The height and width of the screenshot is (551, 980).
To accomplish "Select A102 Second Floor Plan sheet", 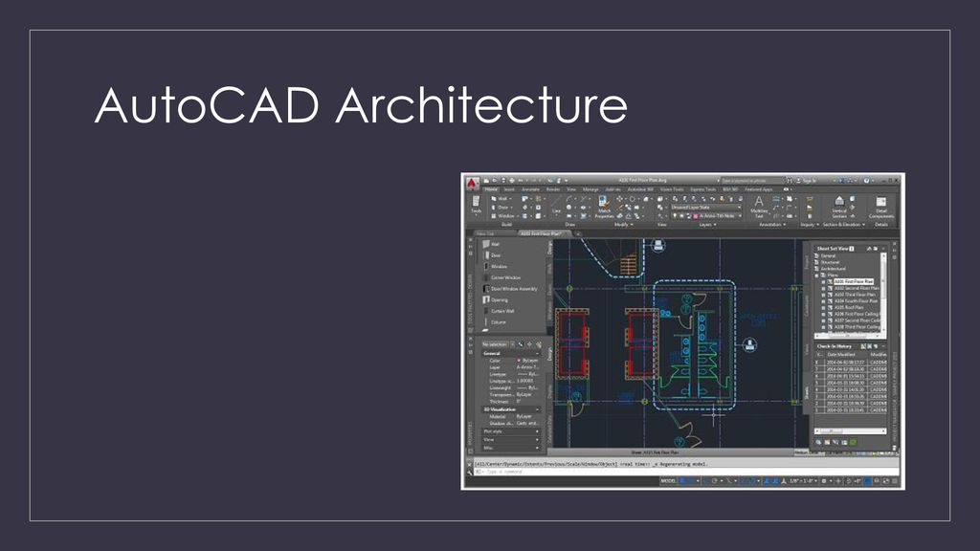I will coord(857,288).
